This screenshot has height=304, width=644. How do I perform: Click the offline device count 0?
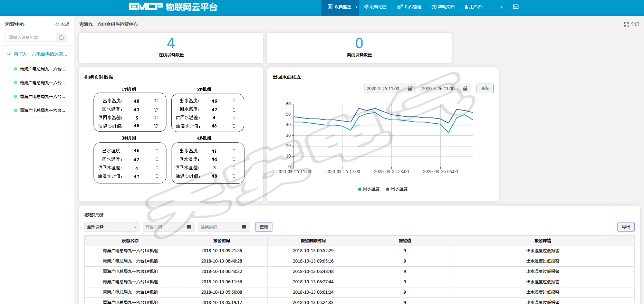359,43
